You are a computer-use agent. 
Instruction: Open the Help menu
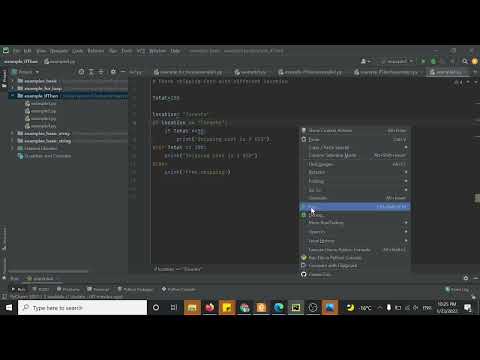[x=176, y=51]
